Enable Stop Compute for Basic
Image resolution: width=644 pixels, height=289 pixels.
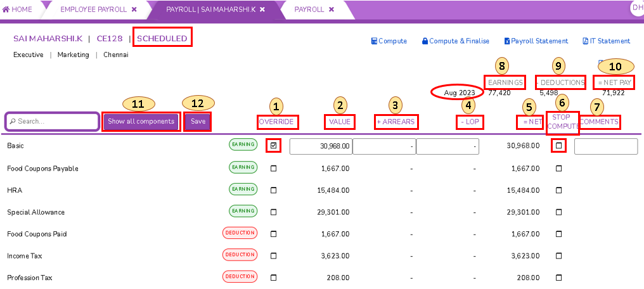(558, 146)
